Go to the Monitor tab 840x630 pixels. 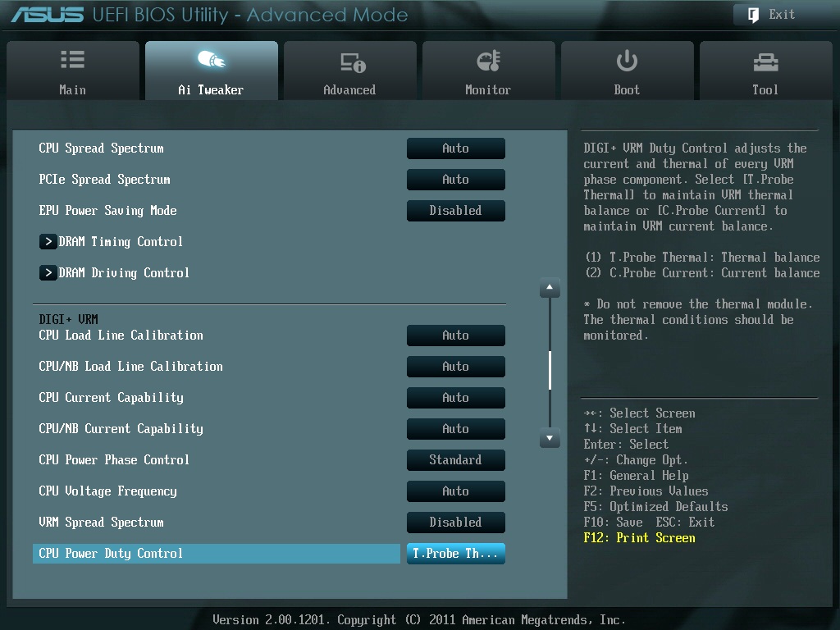click(x=489, y=71)
